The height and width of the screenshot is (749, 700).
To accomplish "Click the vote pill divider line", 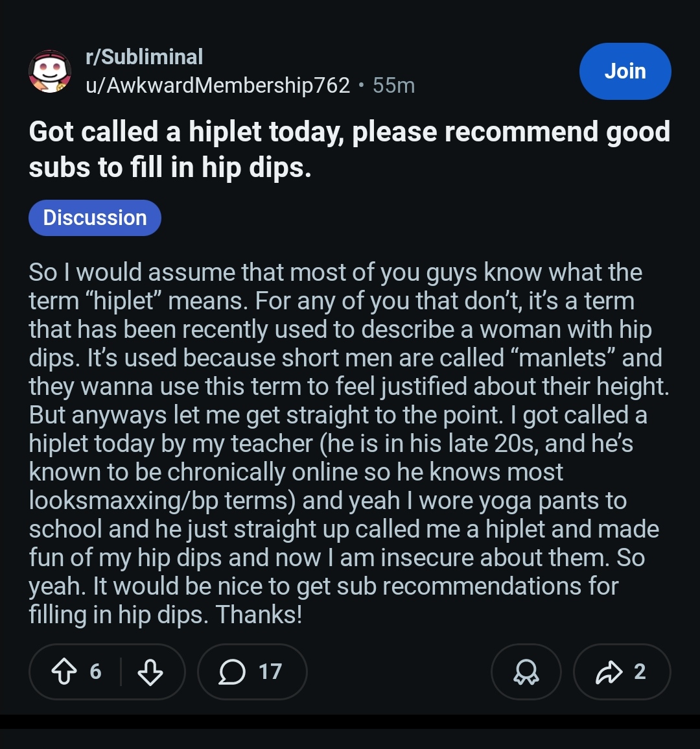I will tap(121, 672).
